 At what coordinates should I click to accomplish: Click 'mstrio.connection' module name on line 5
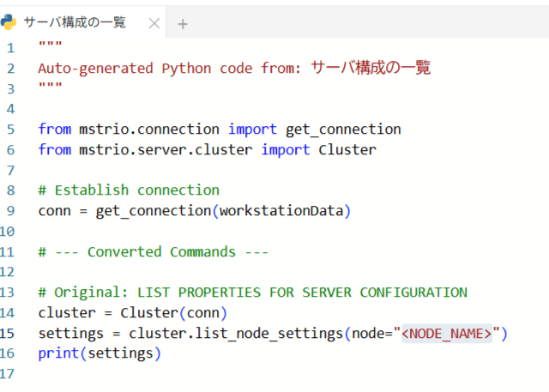coord(149,130)
